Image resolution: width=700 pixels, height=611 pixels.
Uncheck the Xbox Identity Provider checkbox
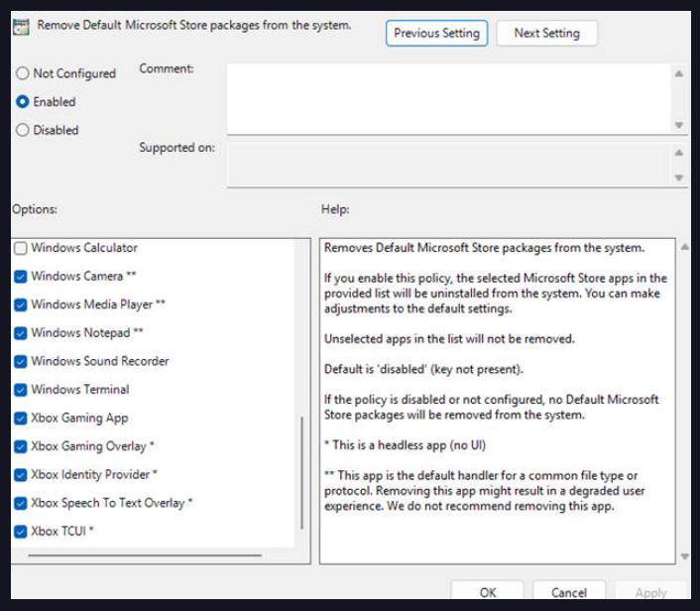tap(21, 475)
